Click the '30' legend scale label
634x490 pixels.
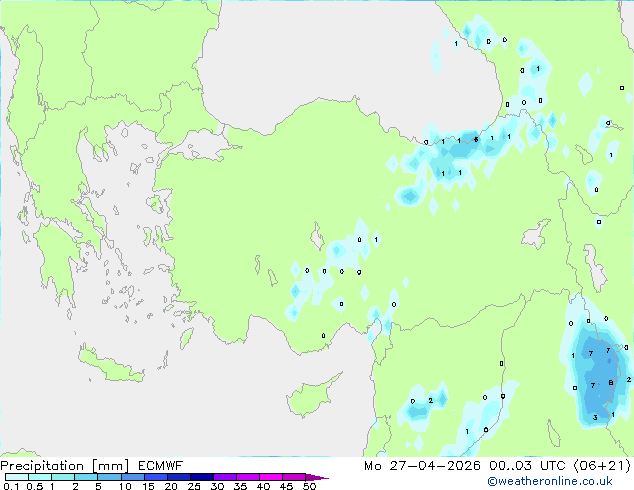pos(217,486)
